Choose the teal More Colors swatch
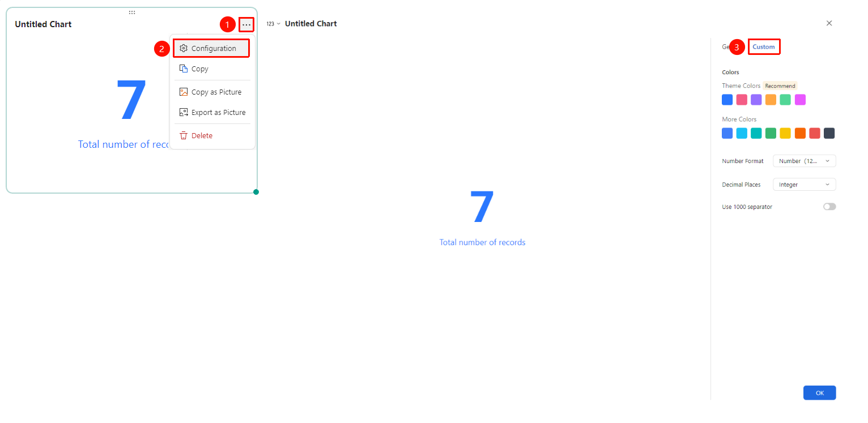Image resolution: width=868 pixels, height=423 pixels. click(x=756, y=133)
